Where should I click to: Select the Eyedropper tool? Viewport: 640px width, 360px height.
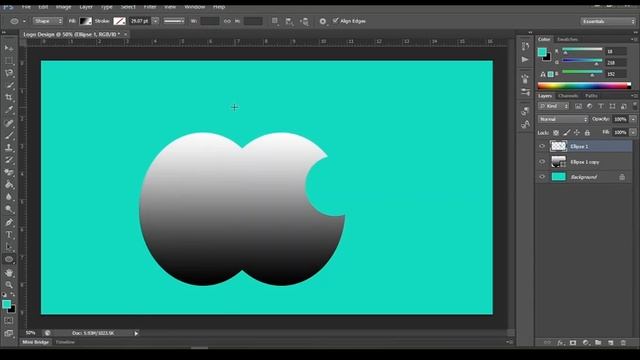(9, 110)
